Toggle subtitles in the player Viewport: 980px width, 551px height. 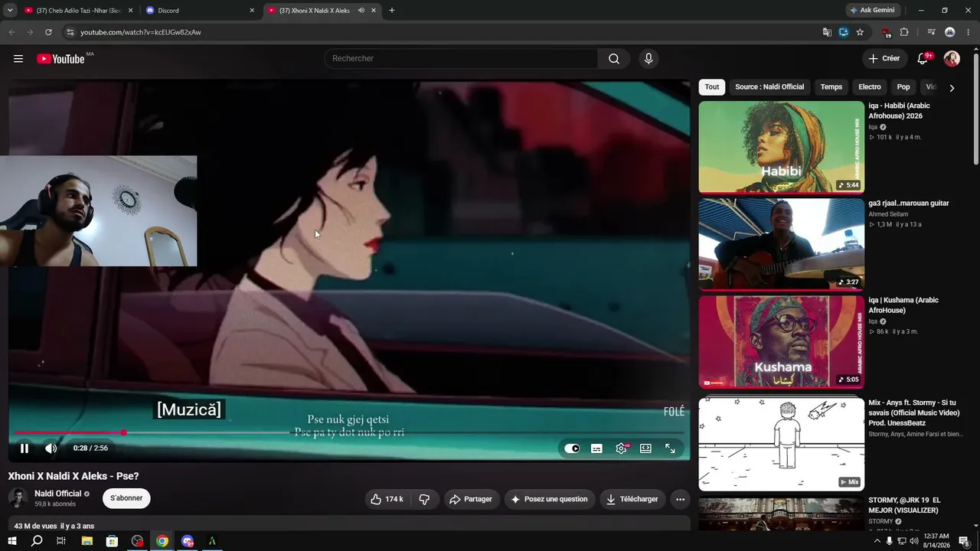pos(596,448)
